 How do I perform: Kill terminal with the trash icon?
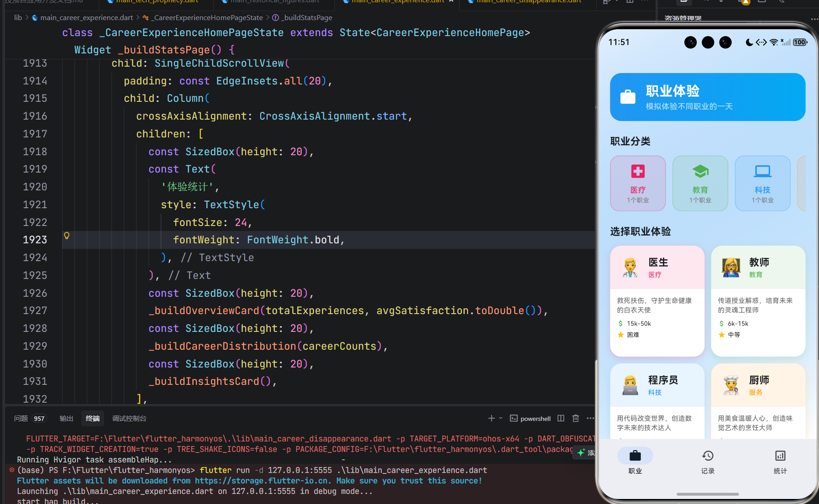click(x=576, y=418)
